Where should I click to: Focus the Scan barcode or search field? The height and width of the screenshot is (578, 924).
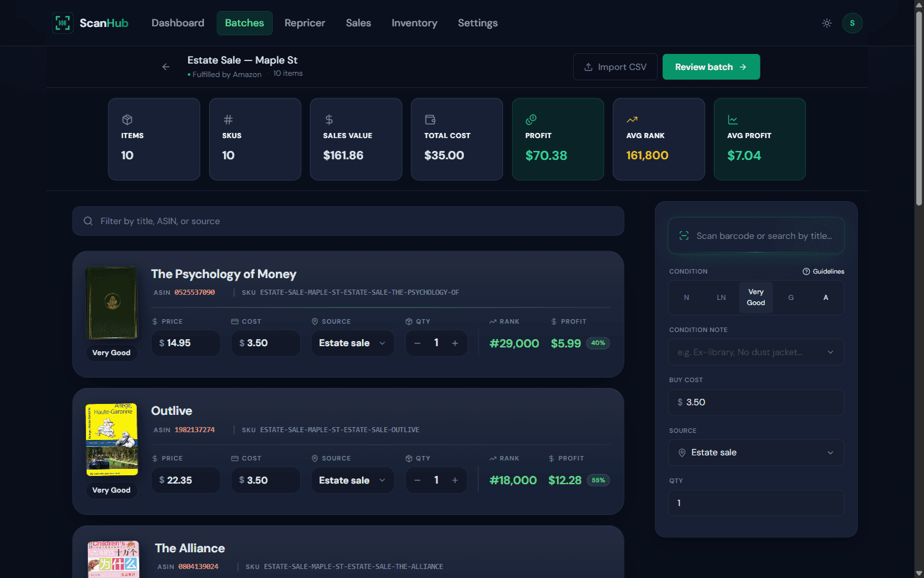click(x=756, y=236)
